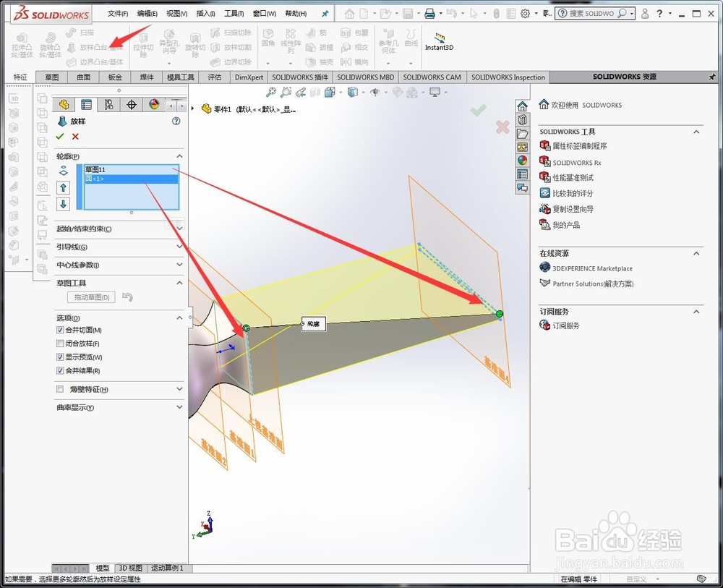This screenshot has width=723, height=588.
Task: Enable 闭合放样(F) checkbox
Action: coord(60,343)
